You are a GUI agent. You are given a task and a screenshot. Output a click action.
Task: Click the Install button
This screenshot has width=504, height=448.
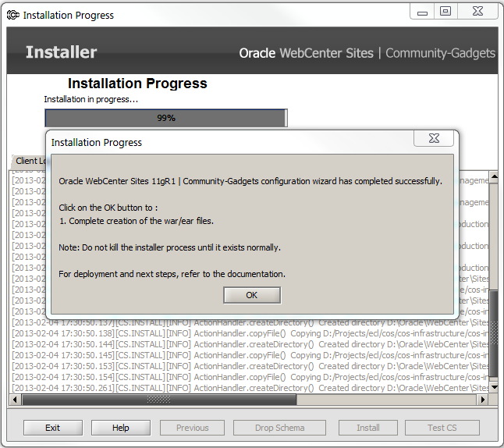point(368,428)
